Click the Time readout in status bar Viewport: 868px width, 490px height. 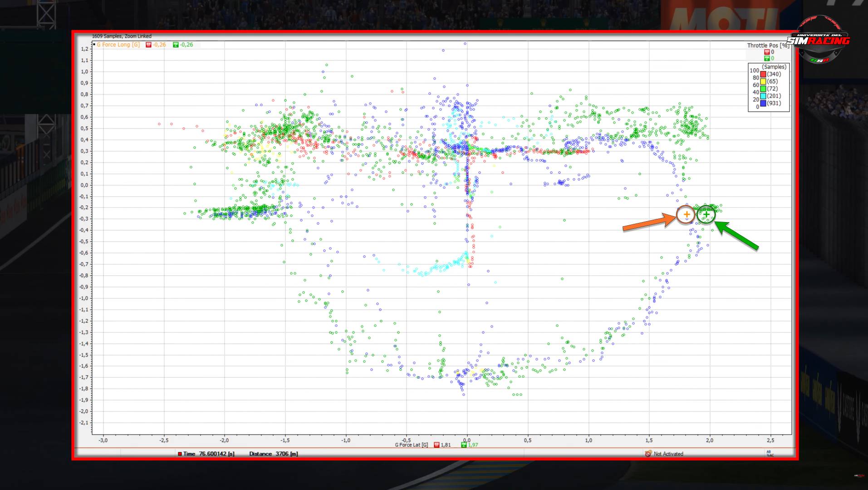(x=206, y=454)
